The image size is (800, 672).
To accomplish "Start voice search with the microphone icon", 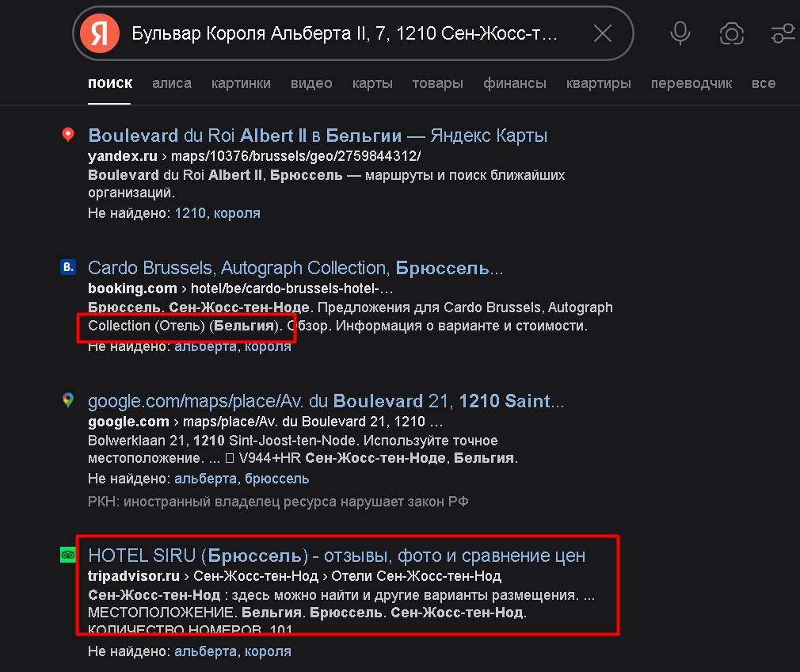I will coord(680,34).
